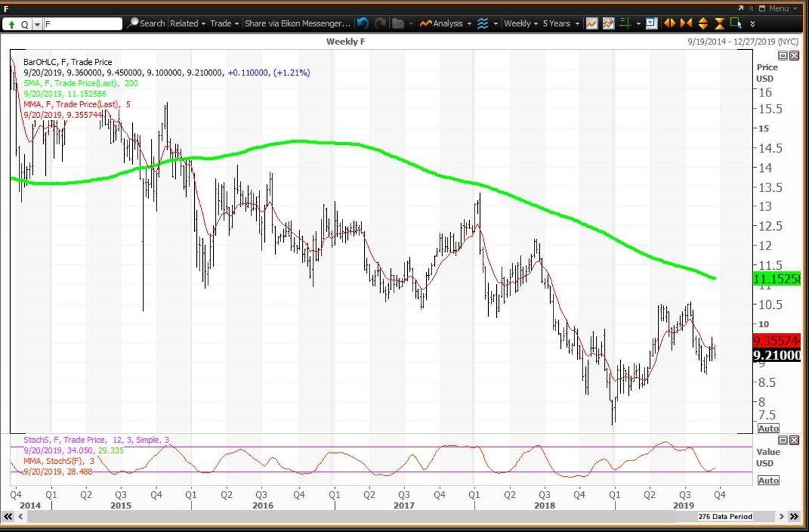Expand the 5 Years range dropdown
This screenshot has height=532, width=809.
tap(560, 24)
